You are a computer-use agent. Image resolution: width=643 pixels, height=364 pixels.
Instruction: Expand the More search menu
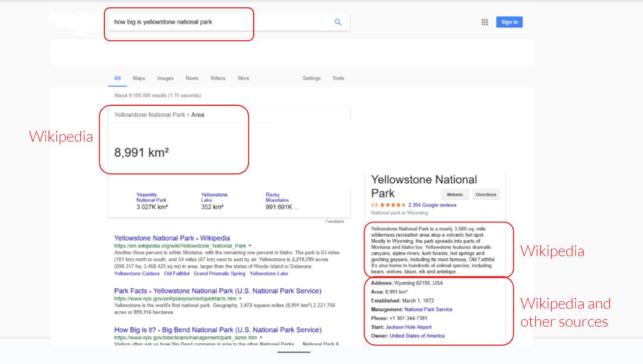tap(243, 78)
